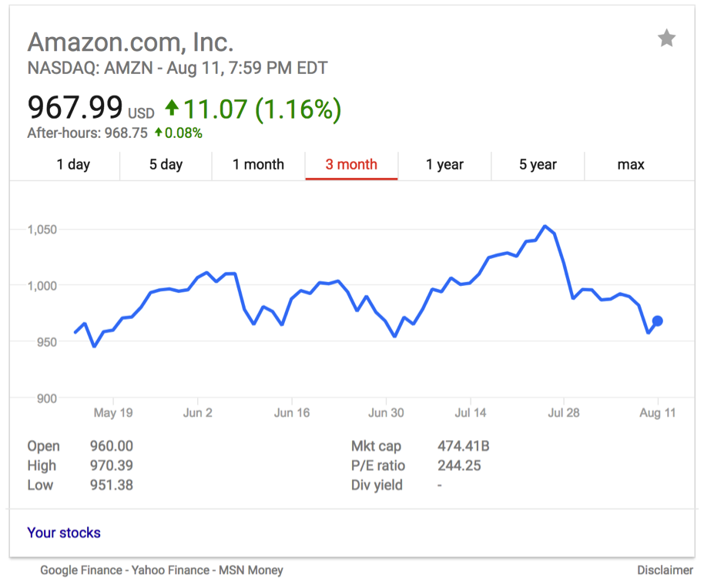Open the MSN Money link

(x=251, y=570)
